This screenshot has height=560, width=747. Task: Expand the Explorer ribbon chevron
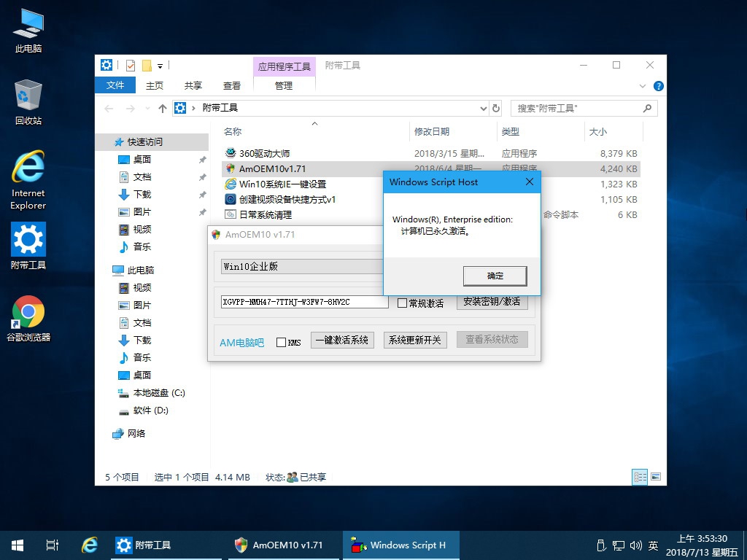(x=642, y=86)
